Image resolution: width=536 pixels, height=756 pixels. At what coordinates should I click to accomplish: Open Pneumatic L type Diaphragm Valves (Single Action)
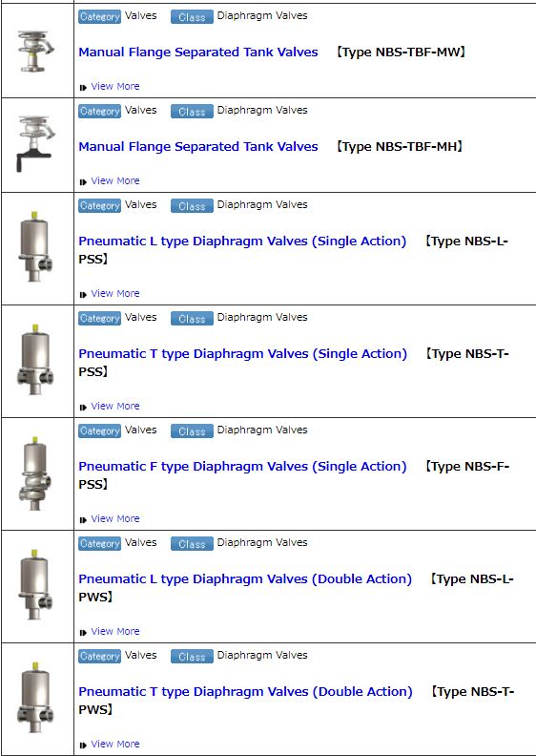coord(242,241)
